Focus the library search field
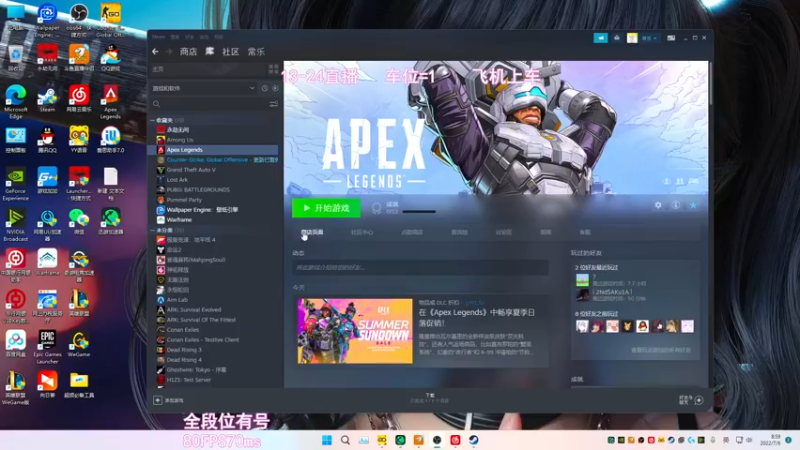This screenshot has height=450, width=800. (209, 104)
